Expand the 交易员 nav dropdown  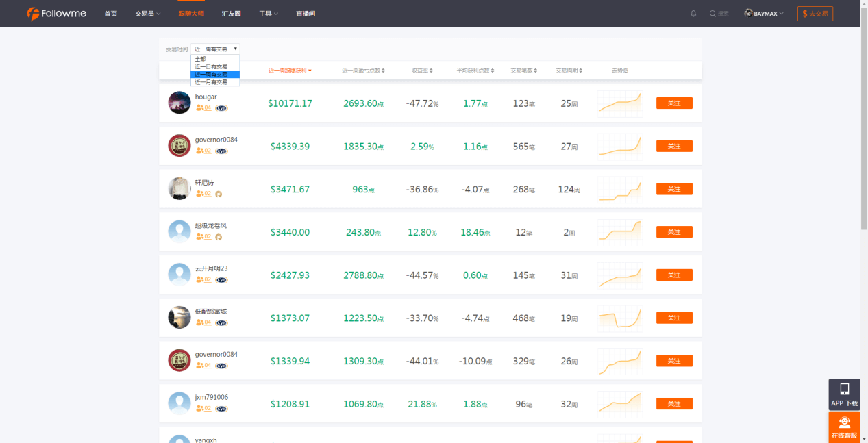[147, 14]
